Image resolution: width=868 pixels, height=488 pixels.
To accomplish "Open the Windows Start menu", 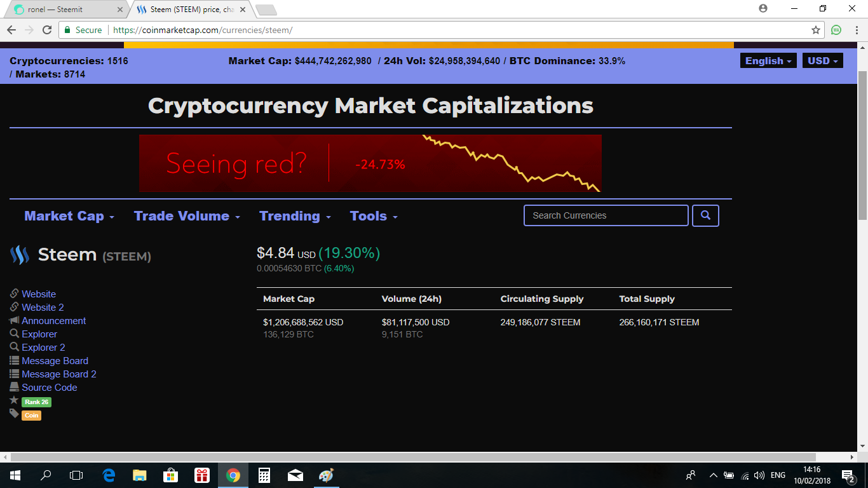I will (15, 475).
